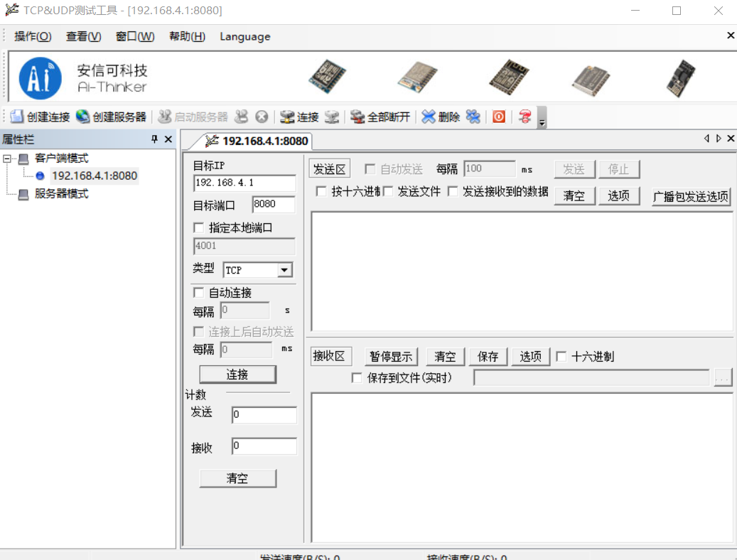Click the blue X 删除 (delete) toolbar icon
Screen dimensions: 737x560
point(428,117)
